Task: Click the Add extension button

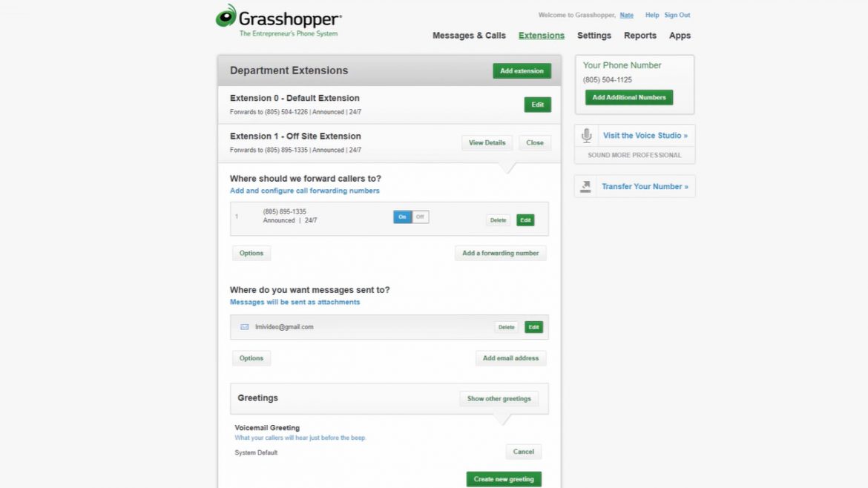Action: (x=522, y=70)
